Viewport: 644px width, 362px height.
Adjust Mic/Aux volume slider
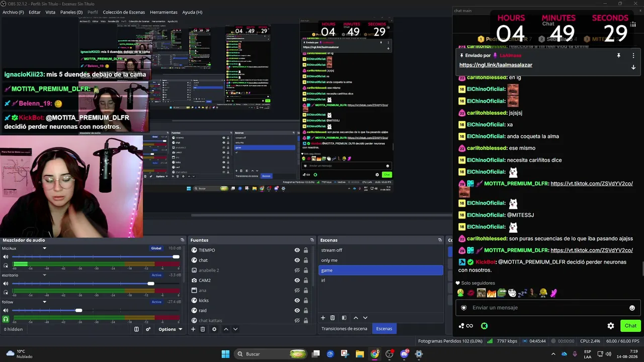click(176, 257)
